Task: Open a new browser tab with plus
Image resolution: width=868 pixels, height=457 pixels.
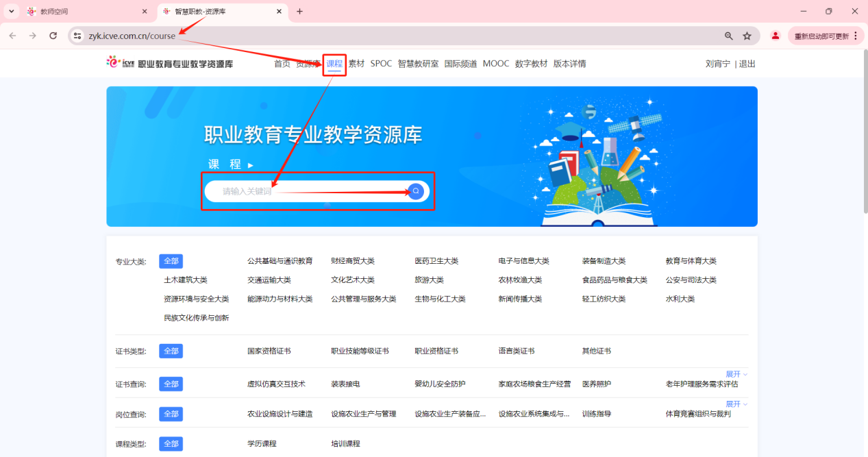Action: [x=299, y=11]
